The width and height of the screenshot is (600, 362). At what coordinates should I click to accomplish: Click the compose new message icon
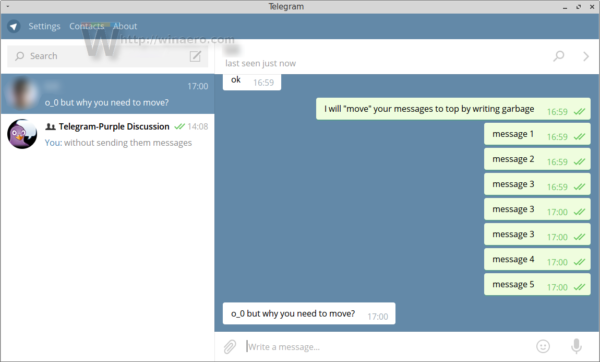pyautogui.click(x=195, y=56)
